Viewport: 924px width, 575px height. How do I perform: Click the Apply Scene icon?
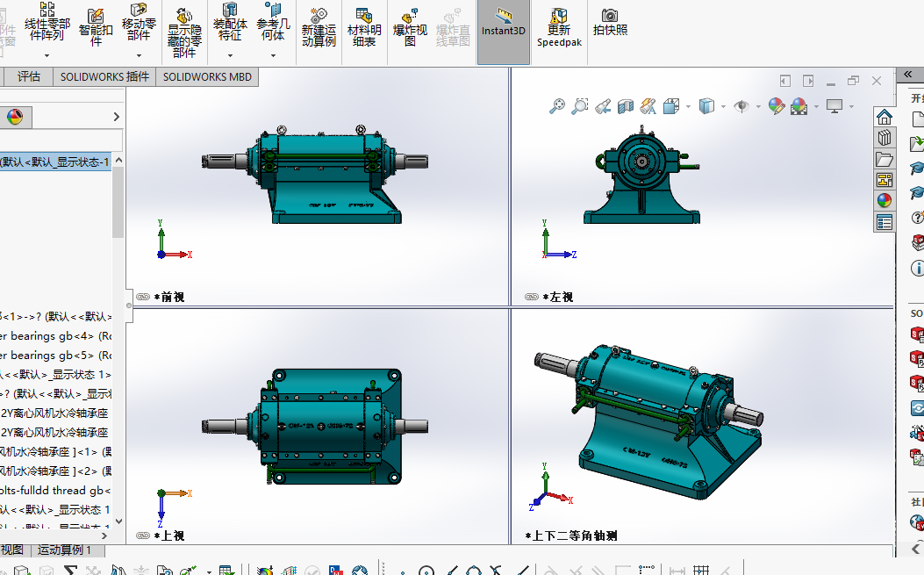coord(799,106)
